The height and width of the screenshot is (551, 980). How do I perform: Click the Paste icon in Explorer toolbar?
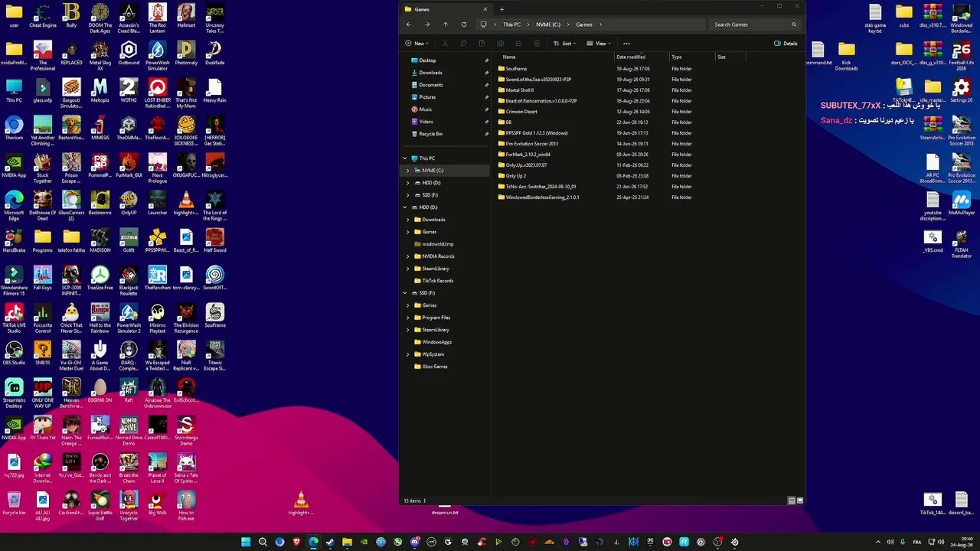[482, 44]
